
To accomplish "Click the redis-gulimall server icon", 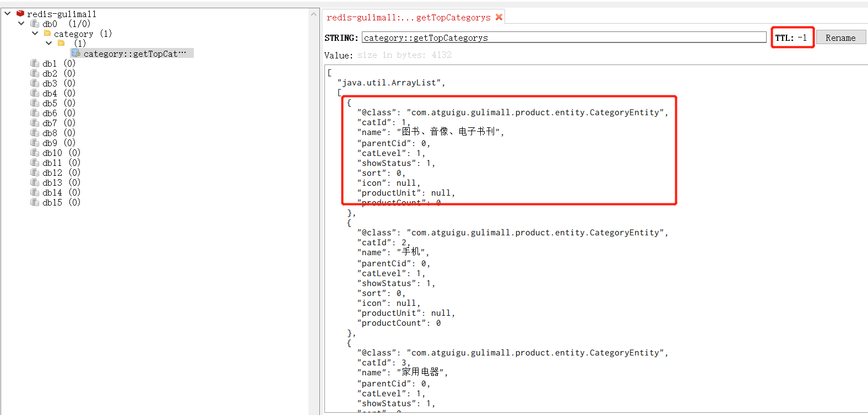I will 20,13.
